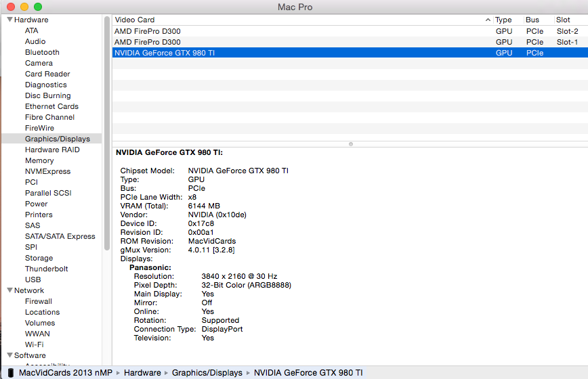Select Wi-Fi under Network
588x379 pixels.
[34, 344]
